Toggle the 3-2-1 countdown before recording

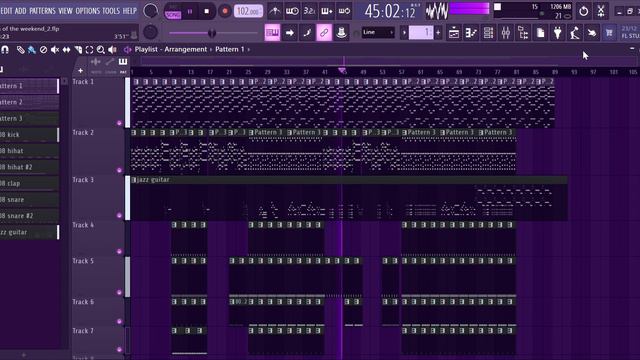(x=309, y=11)
